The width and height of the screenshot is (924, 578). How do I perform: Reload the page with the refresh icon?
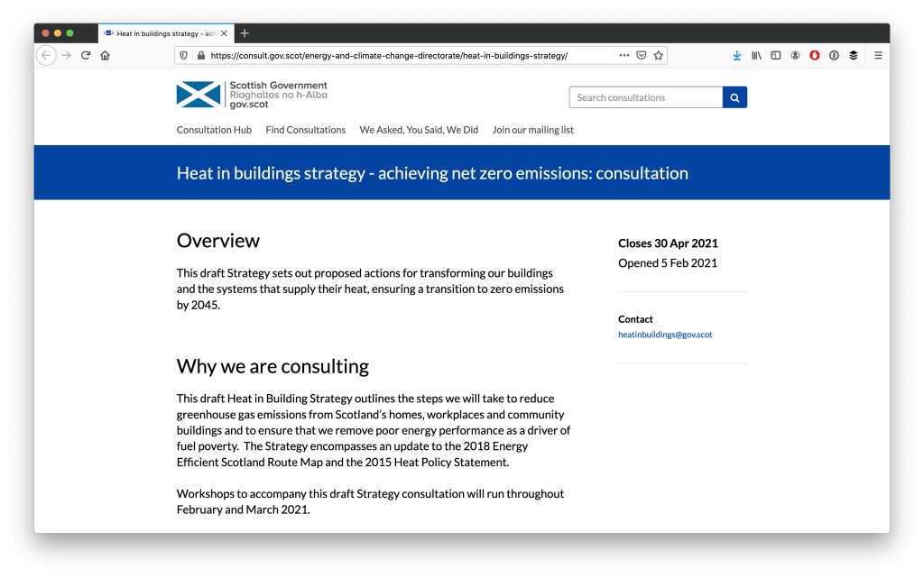(86, 55)
